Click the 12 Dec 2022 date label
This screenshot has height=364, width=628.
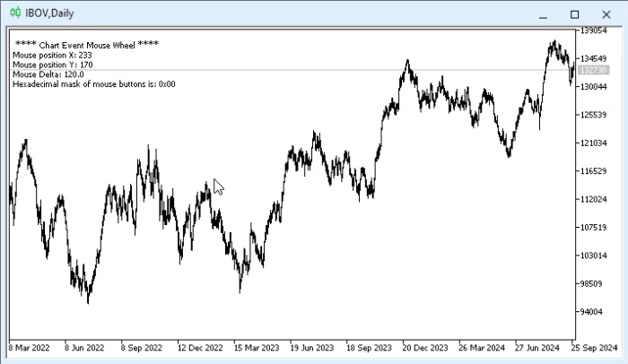(200, 348)
